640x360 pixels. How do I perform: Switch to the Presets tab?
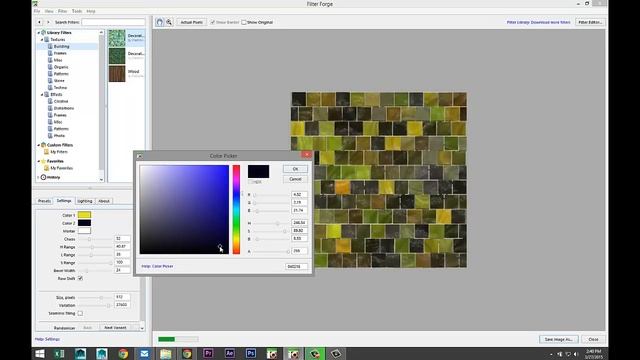pyautogui.click(x=44, y=201)
